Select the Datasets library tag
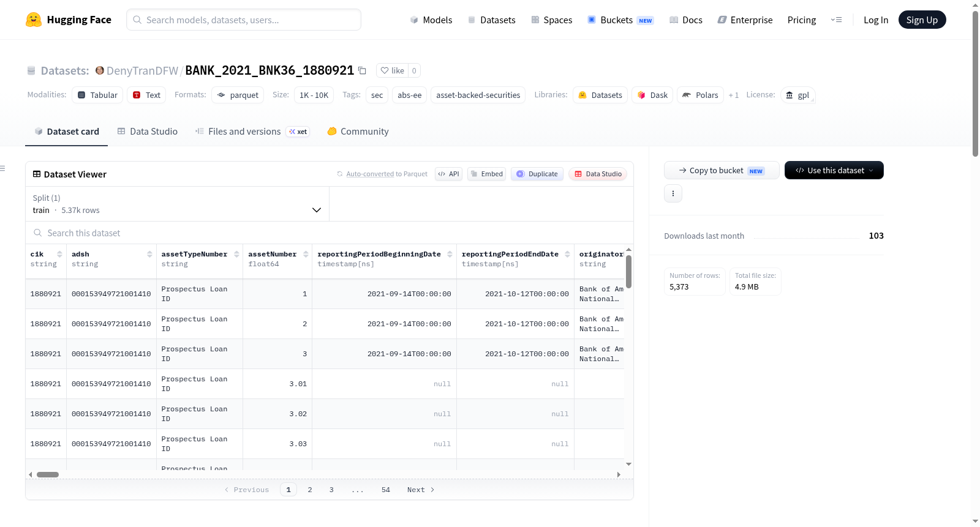 (600, 95)
